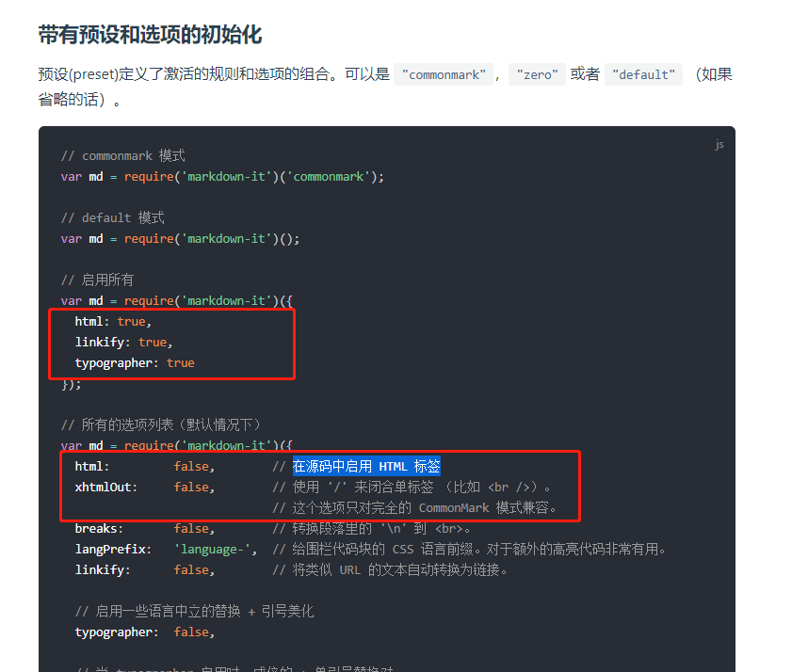Click the line html: true,
The image size is (792, 672).
pos(113,322)
